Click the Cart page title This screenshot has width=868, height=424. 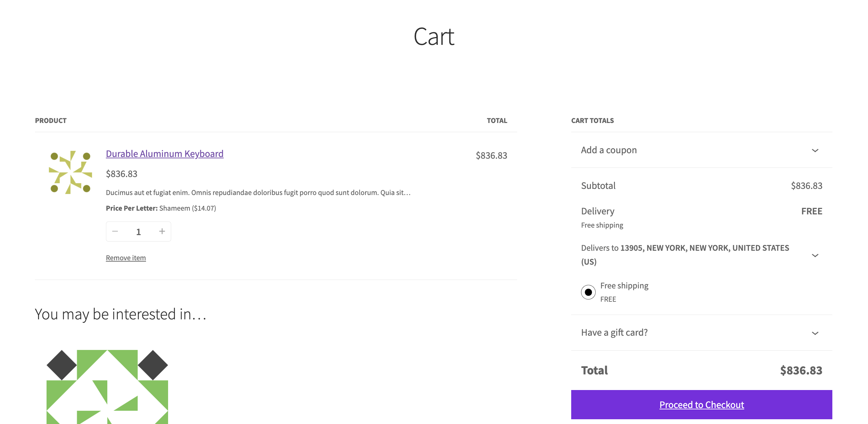point(434,37)
